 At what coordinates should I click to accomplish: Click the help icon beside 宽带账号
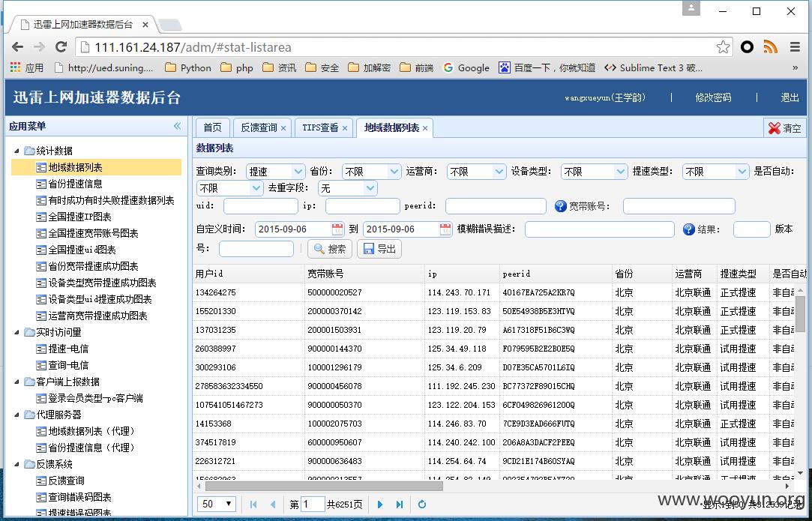(x=560, y=206)
